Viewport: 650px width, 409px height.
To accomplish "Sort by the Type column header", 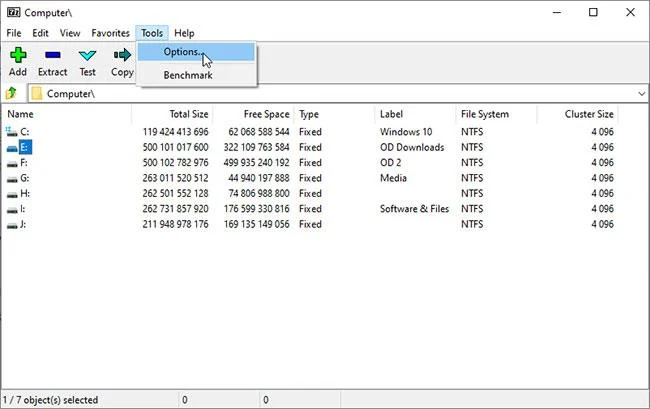I will (334, 114).
